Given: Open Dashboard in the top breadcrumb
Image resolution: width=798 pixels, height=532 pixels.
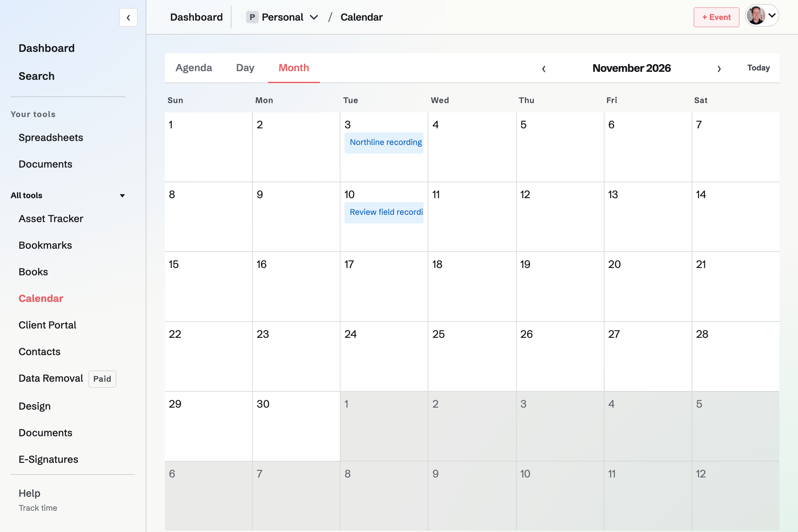Looking at the screenshot, I should 197,17.
